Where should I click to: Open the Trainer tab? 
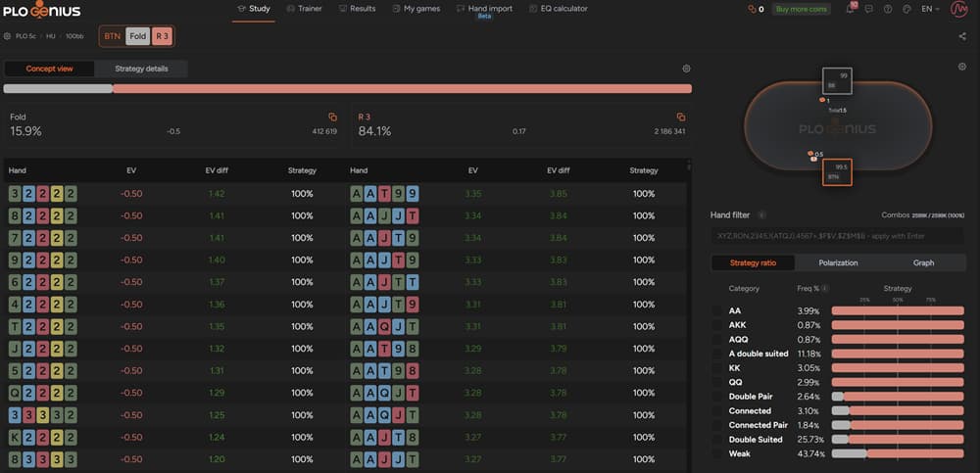[x=304, y=9]
